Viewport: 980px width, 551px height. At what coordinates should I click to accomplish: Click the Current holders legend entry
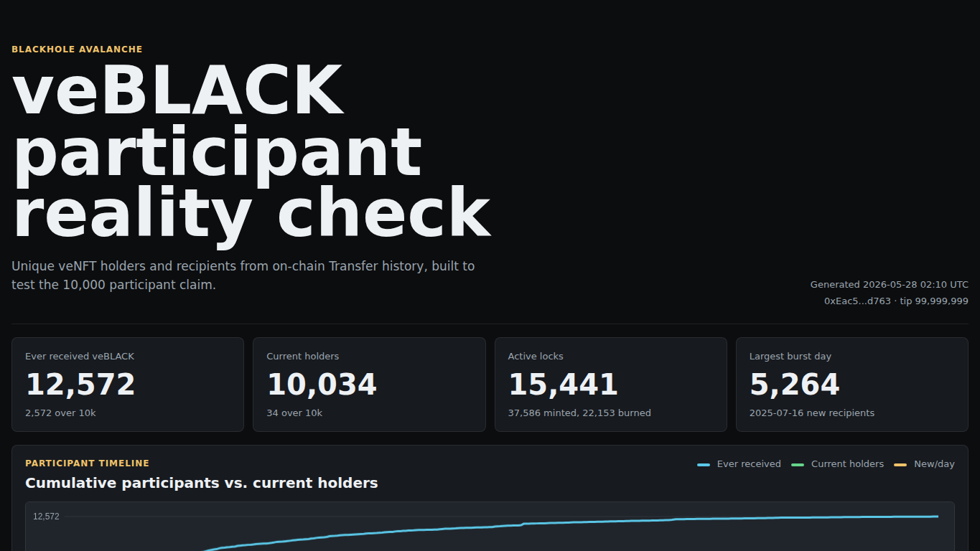pos(837,464)
